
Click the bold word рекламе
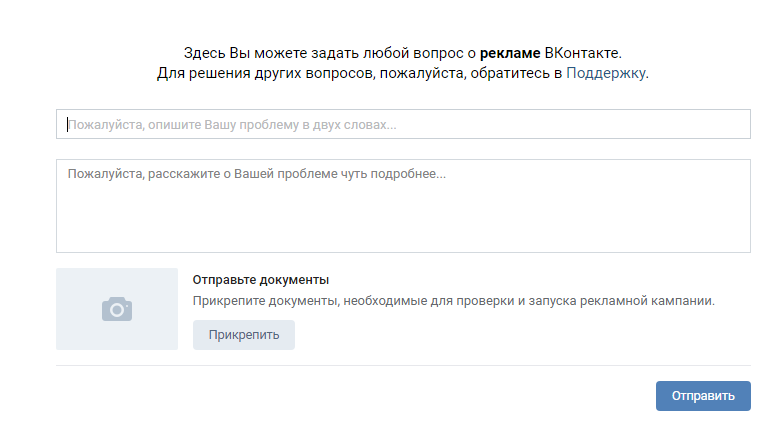[510, 52]
